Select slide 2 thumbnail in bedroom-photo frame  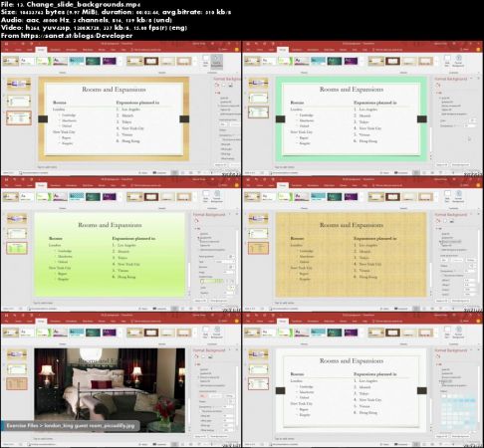point(17,368)
